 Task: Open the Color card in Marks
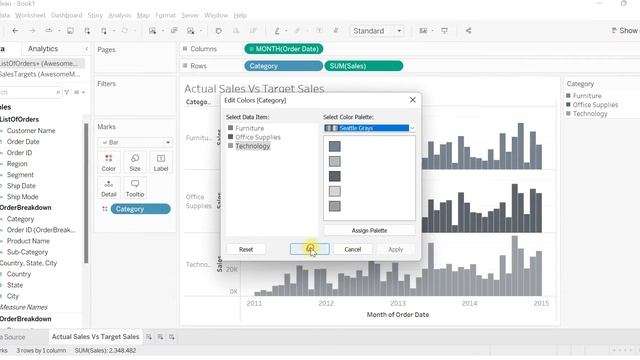[x=109, y=162]
